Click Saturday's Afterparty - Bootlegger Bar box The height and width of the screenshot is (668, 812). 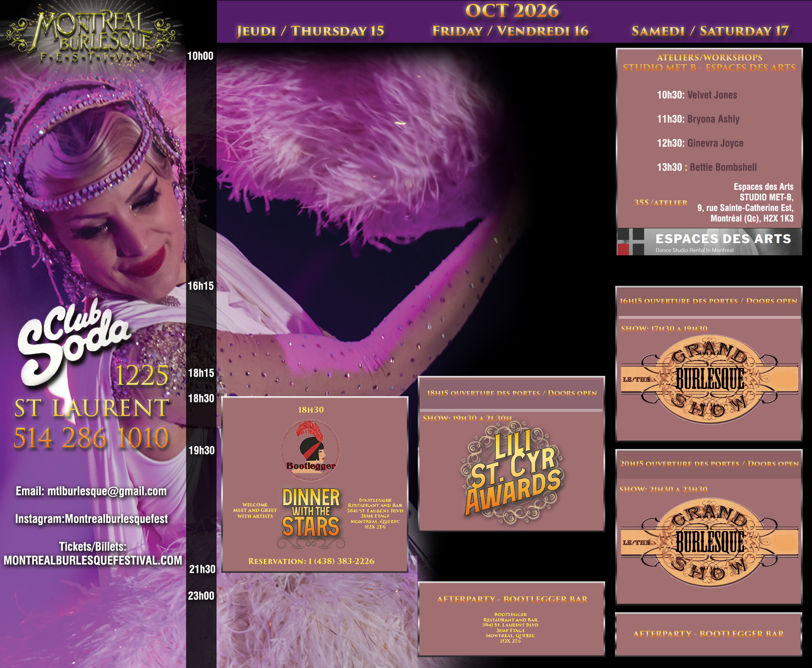709,634
